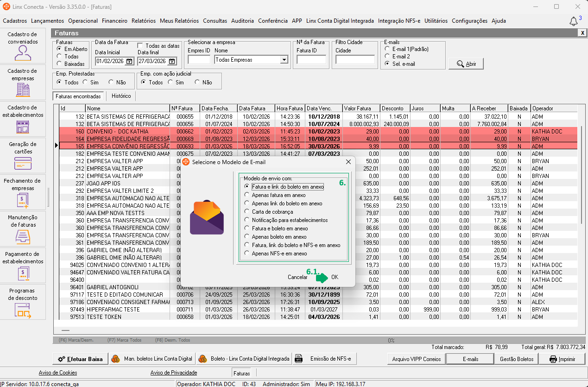Image resolution: width=588 pixels, height=387 pixels.
Task: Click the Emissão de NFS-e button
Action: pyautogui.click(x=325, y=359)
